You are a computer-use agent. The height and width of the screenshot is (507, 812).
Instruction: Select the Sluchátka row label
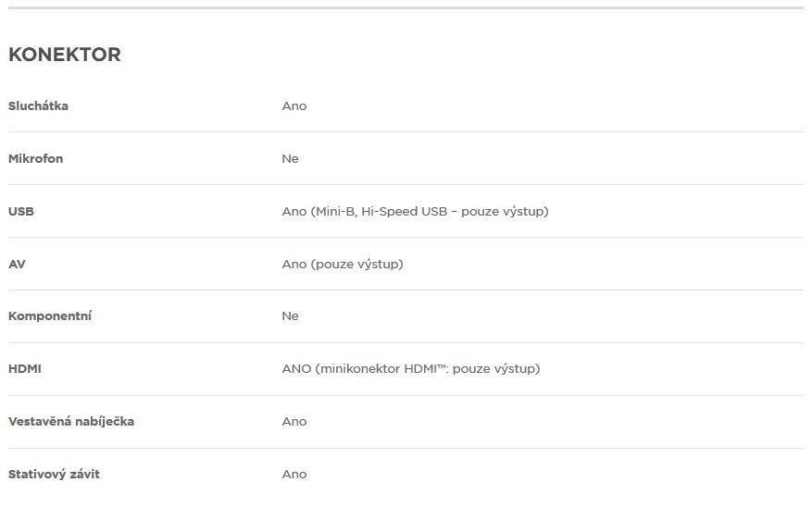38,105
